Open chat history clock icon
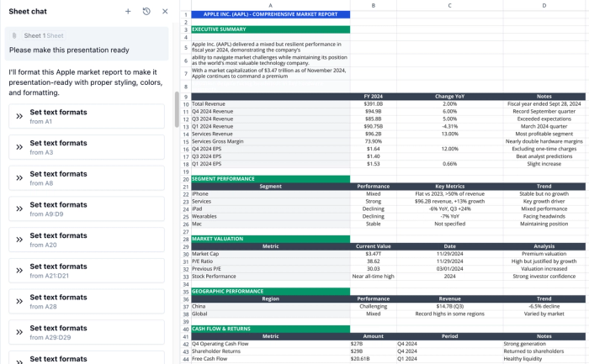 (x=146, y=11)
